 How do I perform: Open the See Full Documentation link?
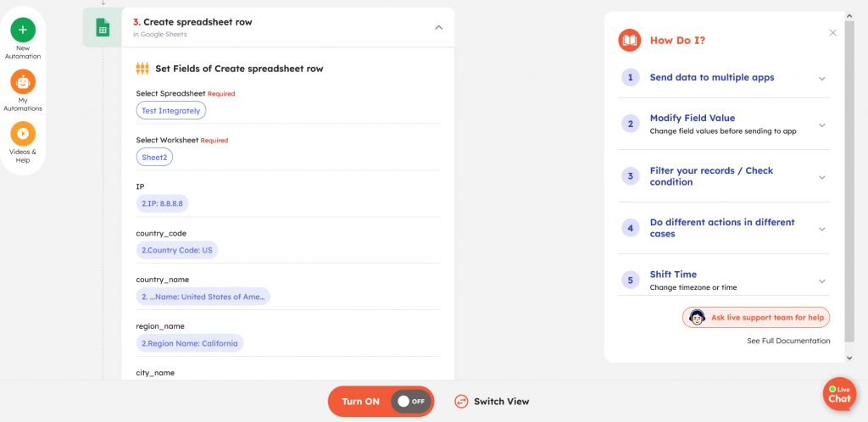coord(788,341)
